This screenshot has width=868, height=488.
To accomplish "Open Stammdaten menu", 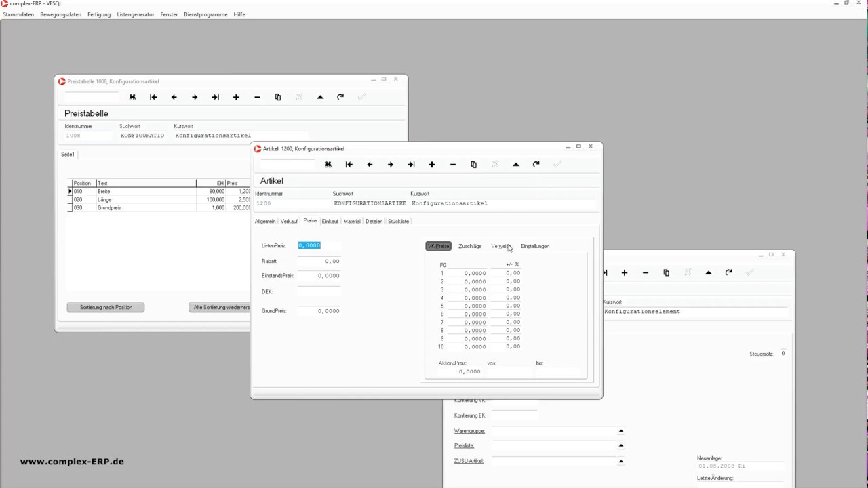I will 18,14.
